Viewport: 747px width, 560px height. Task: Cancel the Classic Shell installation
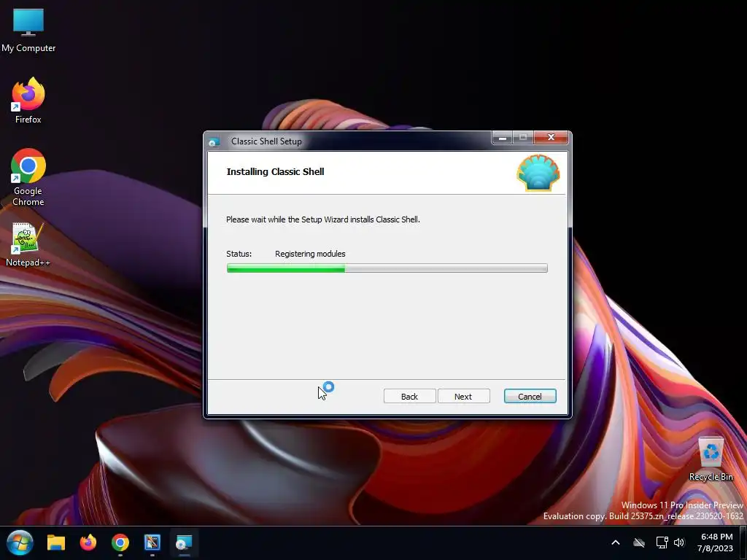(x=530, y=396)
